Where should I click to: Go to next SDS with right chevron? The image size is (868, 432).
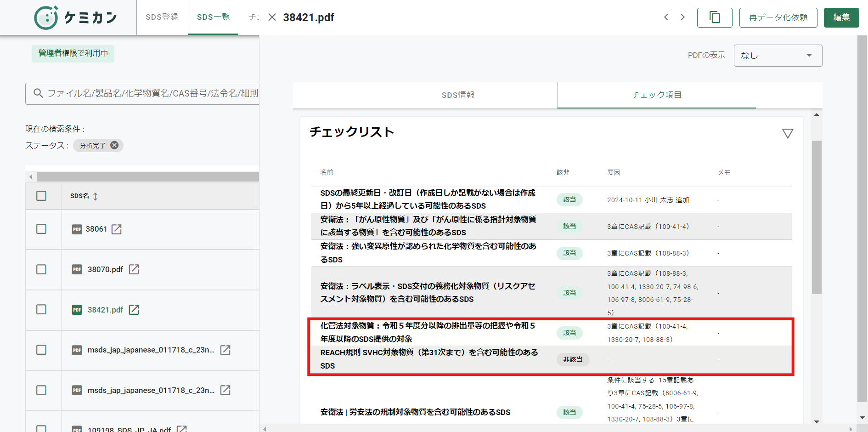pos(682,17)
